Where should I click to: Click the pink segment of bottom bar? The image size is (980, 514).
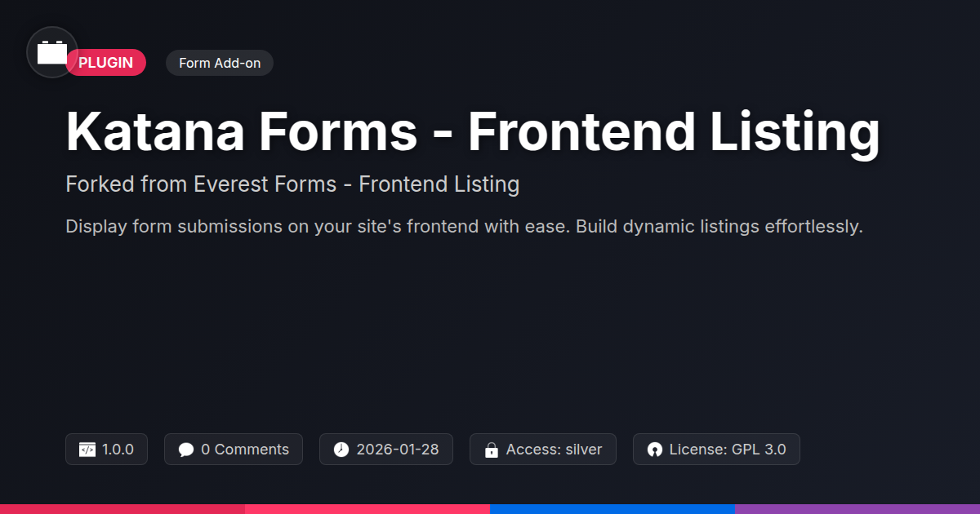[367, 508]
